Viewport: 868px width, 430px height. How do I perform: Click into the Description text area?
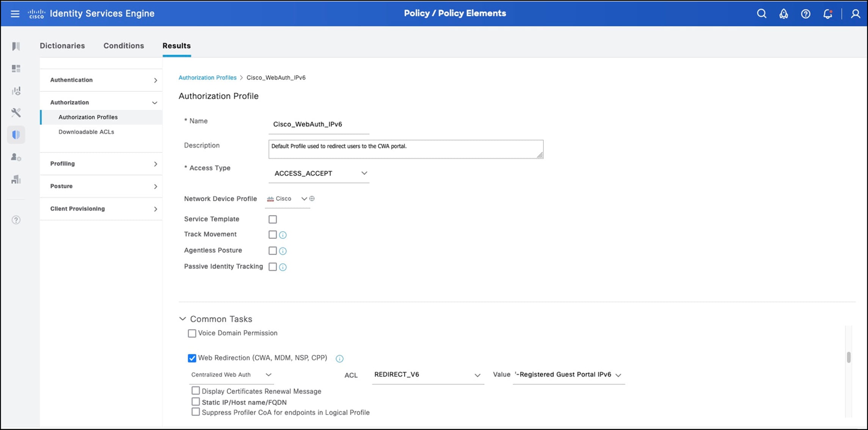click(x=406, y=149)
